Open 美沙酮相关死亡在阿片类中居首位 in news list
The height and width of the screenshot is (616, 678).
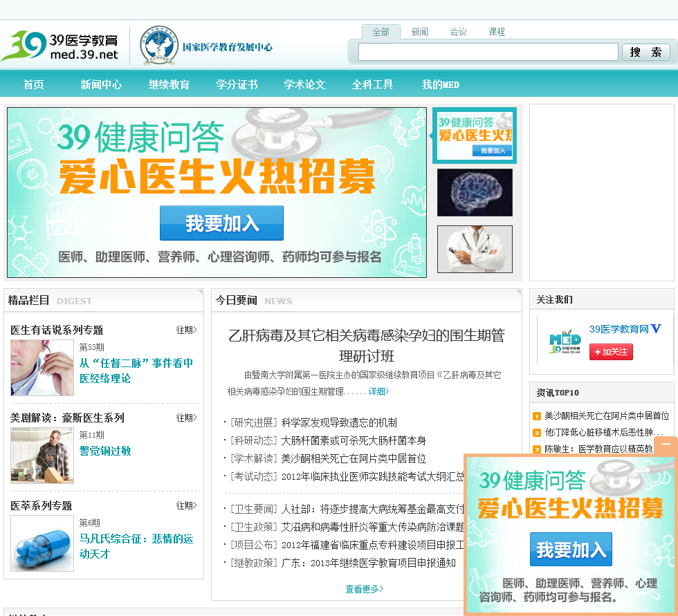click(354, 458)
